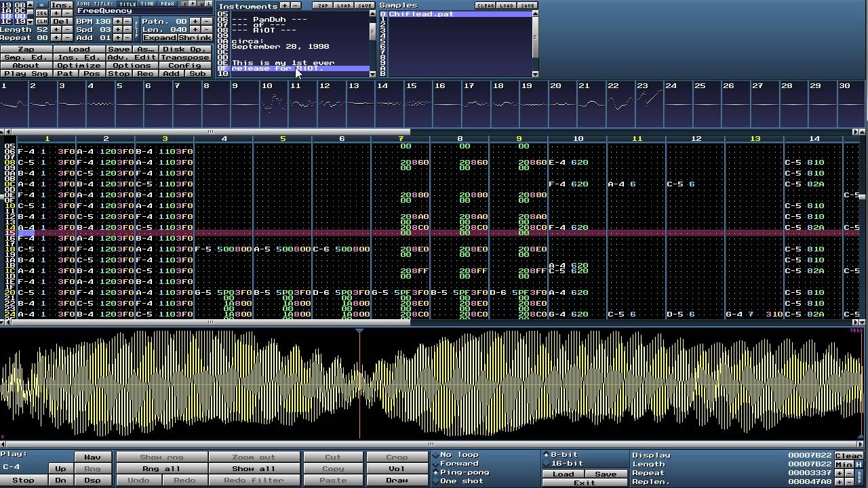Image resolution: width=868 pixels, height=488 pixels.
Task: Open the Adv. Edit panel
Action: pos(132,58)
